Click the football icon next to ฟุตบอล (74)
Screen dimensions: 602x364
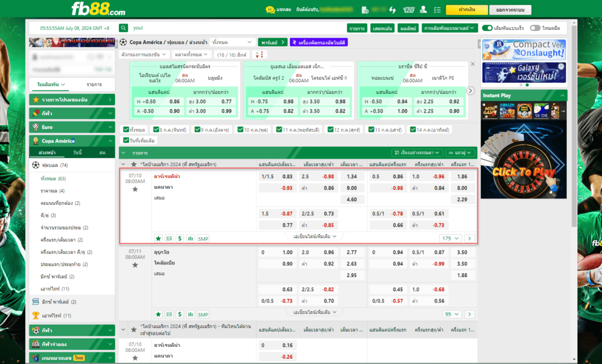tap(36, 165)
